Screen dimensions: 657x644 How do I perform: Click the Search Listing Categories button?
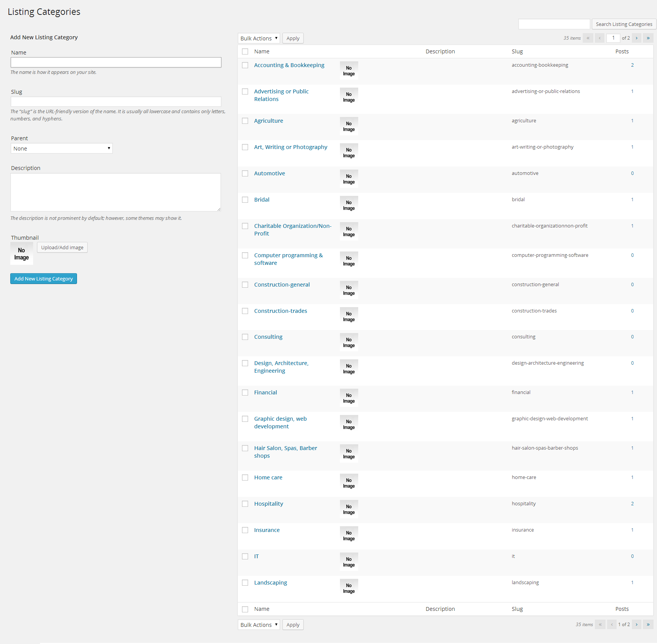(x=624, y=24)
